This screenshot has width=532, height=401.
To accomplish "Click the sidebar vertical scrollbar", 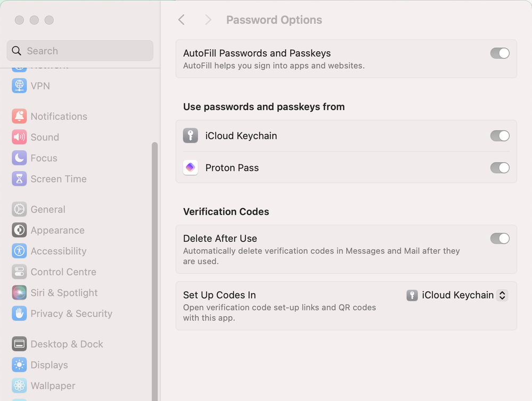I will (x=155, y=266).
